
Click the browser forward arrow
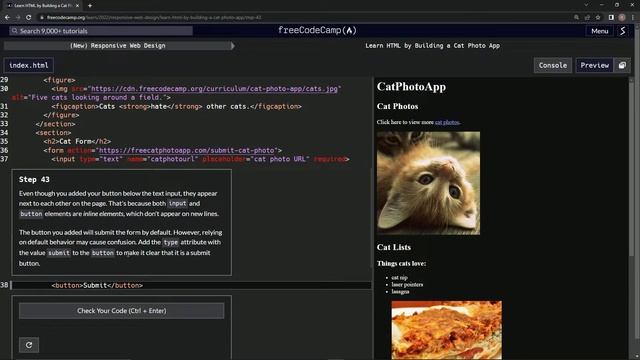[x=18, y=18]
